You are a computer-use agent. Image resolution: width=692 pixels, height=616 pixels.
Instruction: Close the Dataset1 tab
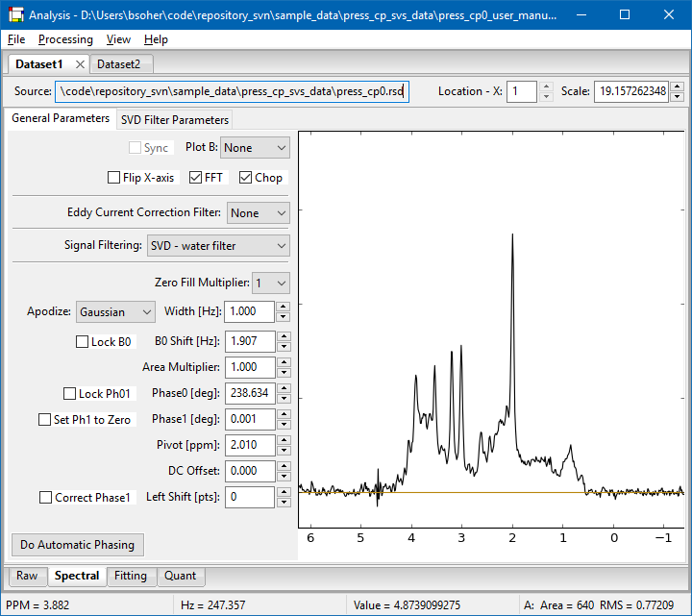[x=80, y=64]
